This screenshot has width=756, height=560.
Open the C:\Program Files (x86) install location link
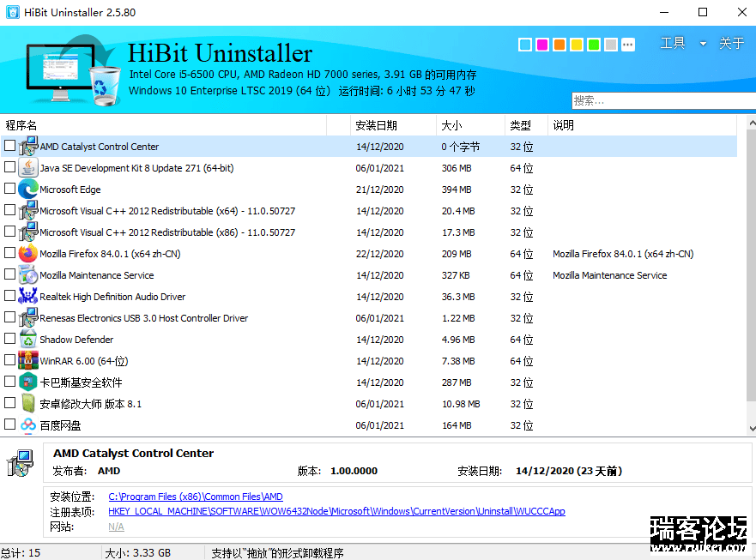pyautogui.click(x=196, y=497)
